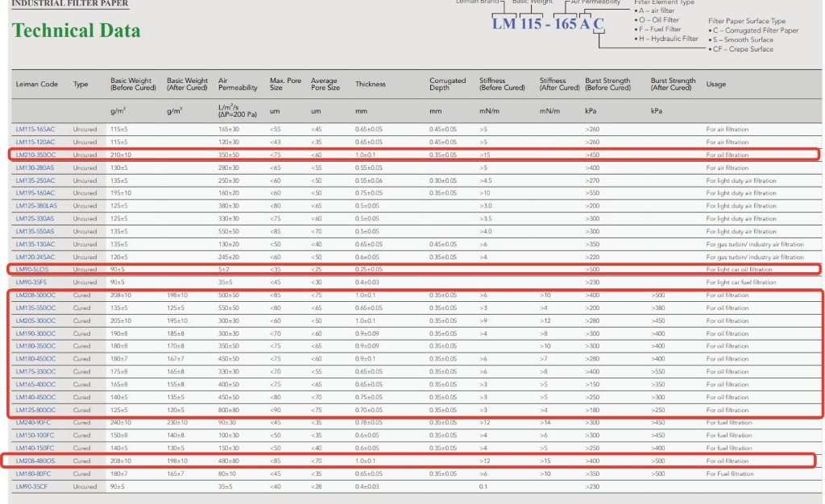This screenshot has height=504, width=825.
Task: Click the 'LM205-300OC' code cell
Action: click(35, 320)
